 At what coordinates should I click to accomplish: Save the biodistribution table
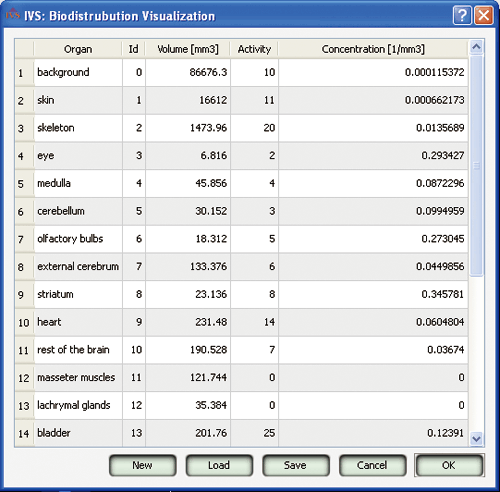tap(295, 465)
